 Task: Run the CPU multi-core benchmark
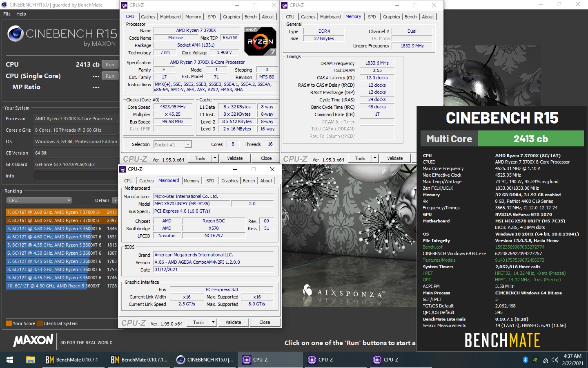tap(110, 65)
